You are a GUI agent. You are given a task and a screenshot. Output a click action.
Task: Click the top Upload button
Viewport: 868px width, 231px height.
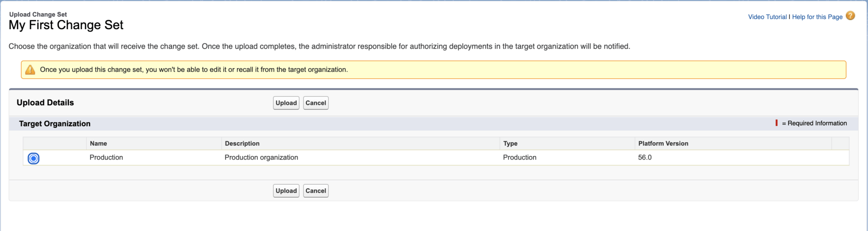point(286,103)
